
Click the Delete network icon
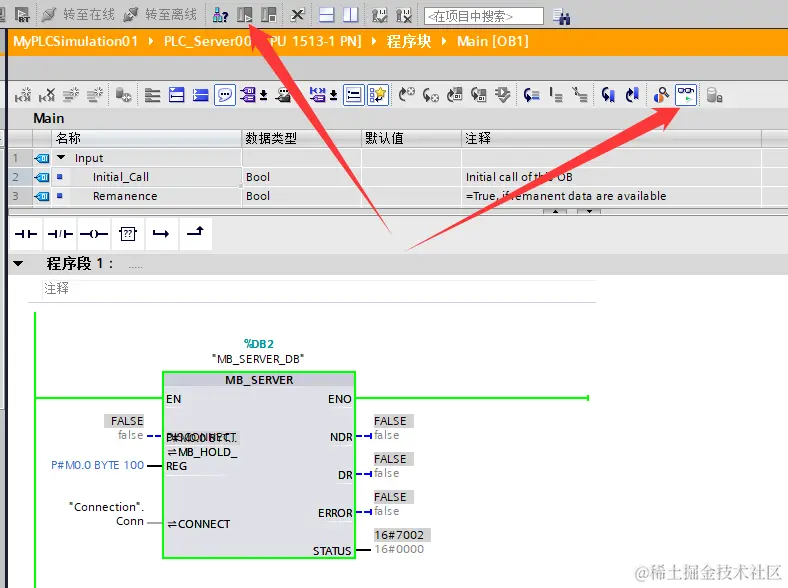(47, 94)
